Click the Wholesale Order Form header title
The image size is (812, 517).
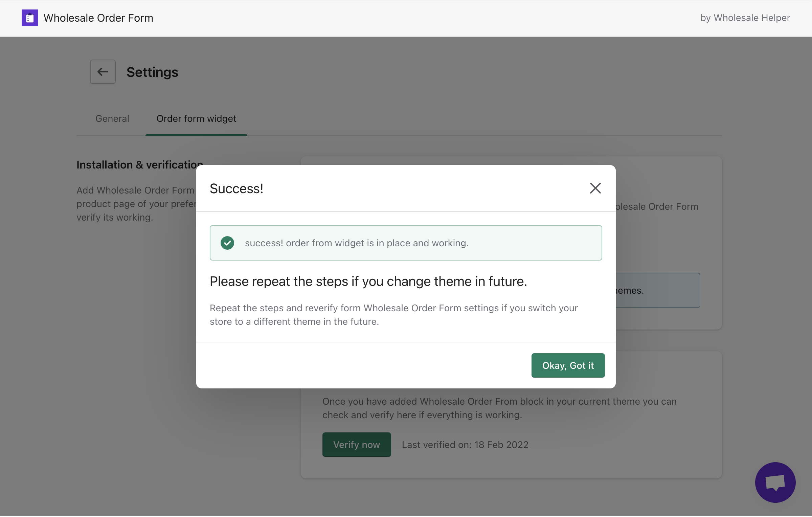click(x=98, y=18)
